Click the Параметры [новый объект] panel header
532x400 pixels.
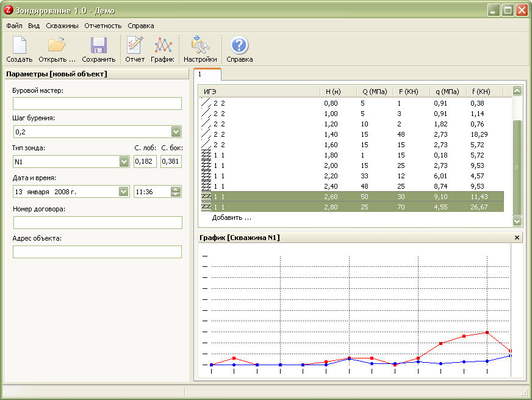point(97,74)
